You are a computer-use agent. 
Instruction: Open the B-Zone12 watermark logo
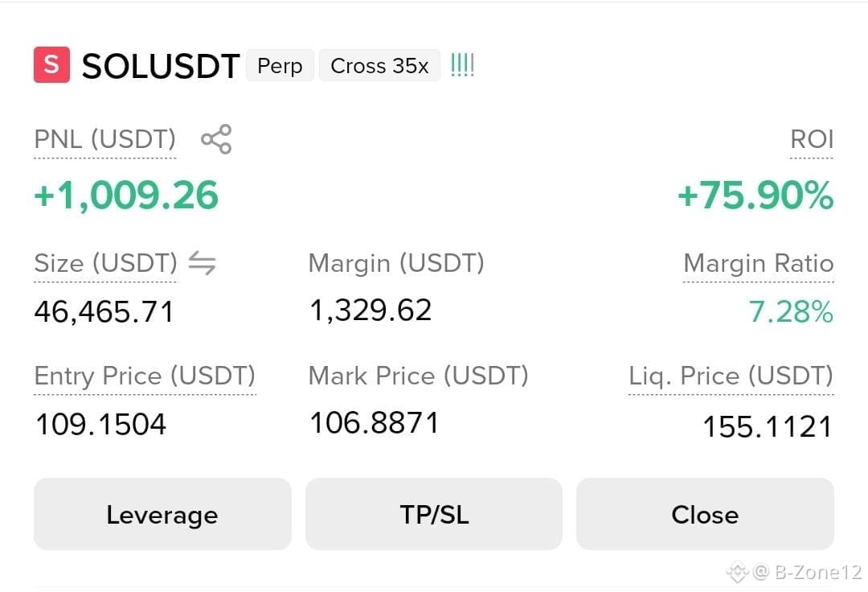coord(737,572)
